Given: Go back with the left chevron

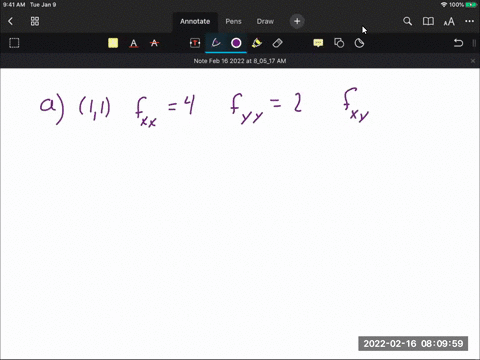Looking at the screenshot, I should [10, 21].
